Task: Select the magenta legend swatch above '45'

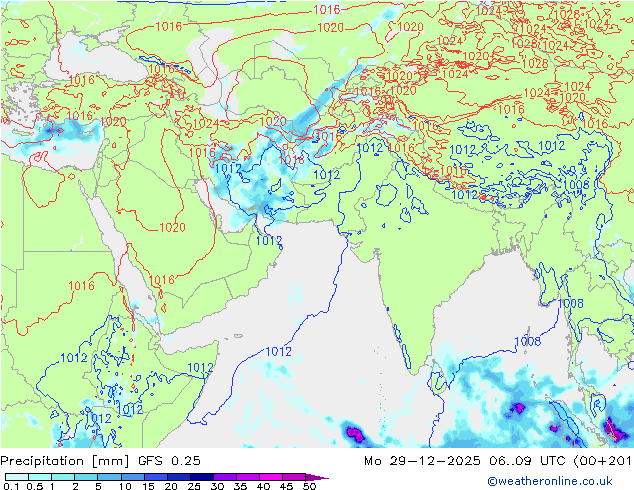Action: 294,477
